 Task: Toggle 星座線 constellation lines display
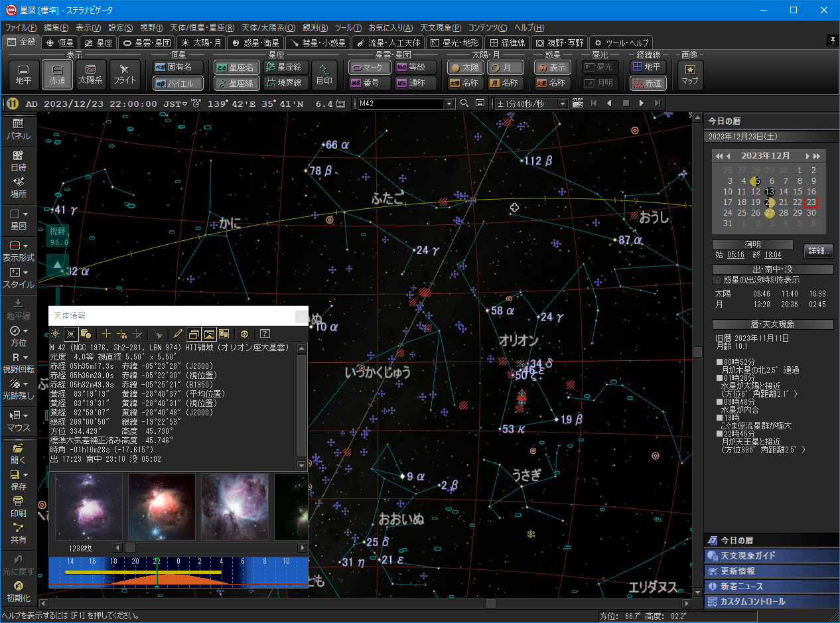pos(236,84)
